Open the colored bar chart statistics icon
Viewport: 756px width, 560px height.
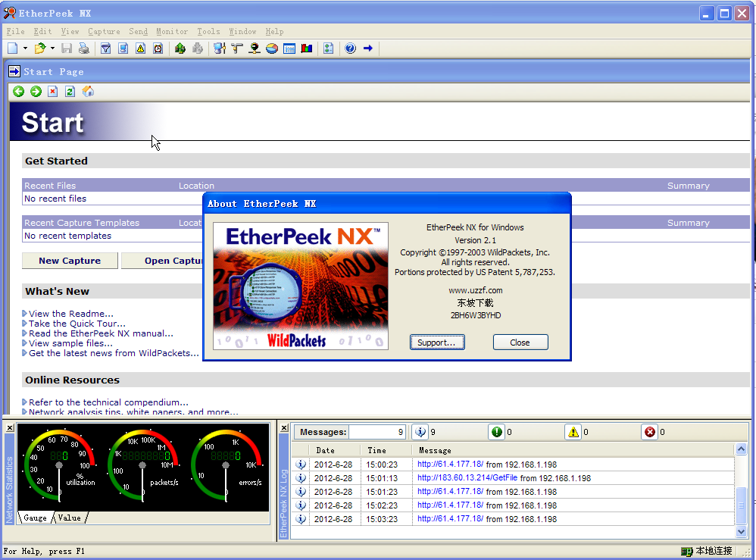pyautogui.click(x=307, y=48)
